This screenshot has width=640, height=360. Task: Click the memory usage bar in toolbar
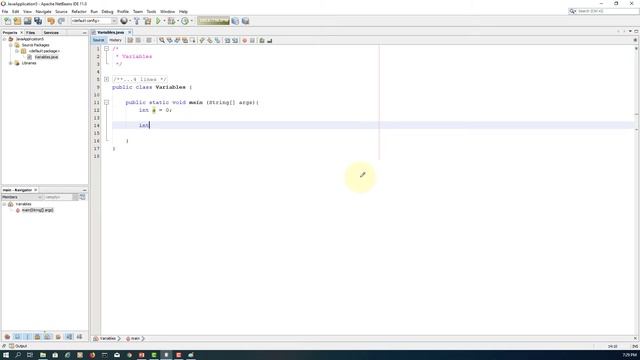(x=213, y=21)
